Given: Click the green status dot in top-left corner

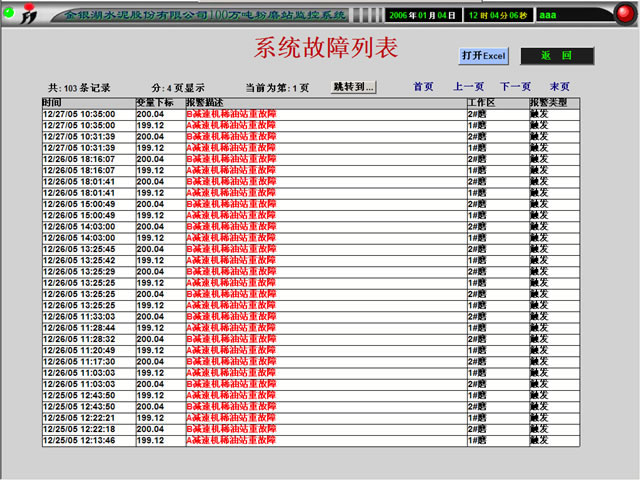Looking at the screenshot, I should (8, 12).
